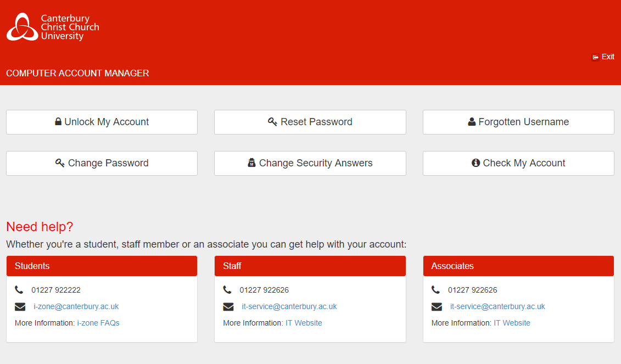This screenshot has height=364, width=621.
Task: Open the i-zone FAQs link
Action: (98, 323)
